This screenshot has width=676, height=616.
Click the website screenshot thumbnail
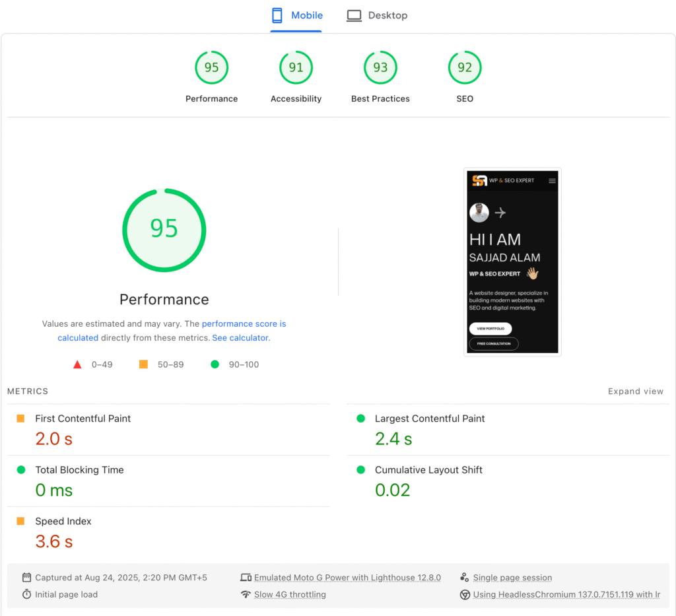point(512,261)
